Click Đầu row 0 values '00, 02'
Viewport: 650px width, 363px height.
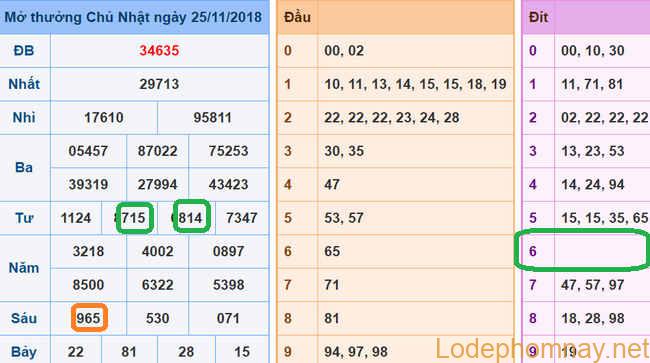pyautogui.click(x=344, y=51)
